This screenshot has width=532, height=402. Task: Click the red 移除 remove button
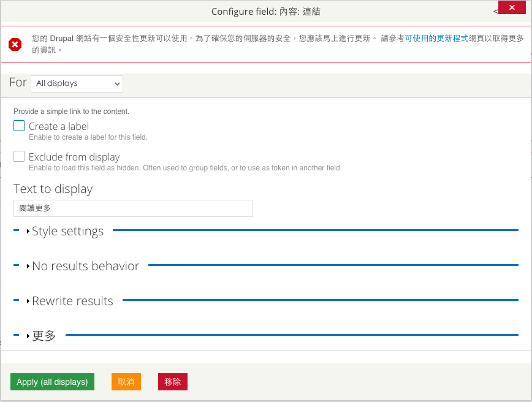click(x=173, y=382)
